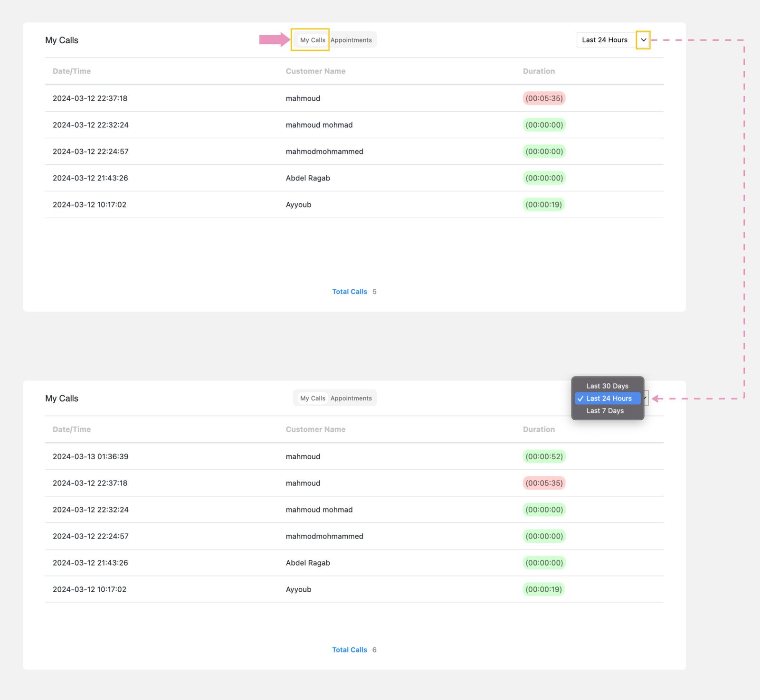Open the closed Last 24 Hours combo box
This screenshot has width=760, height=700.
(x=605, y=40)
